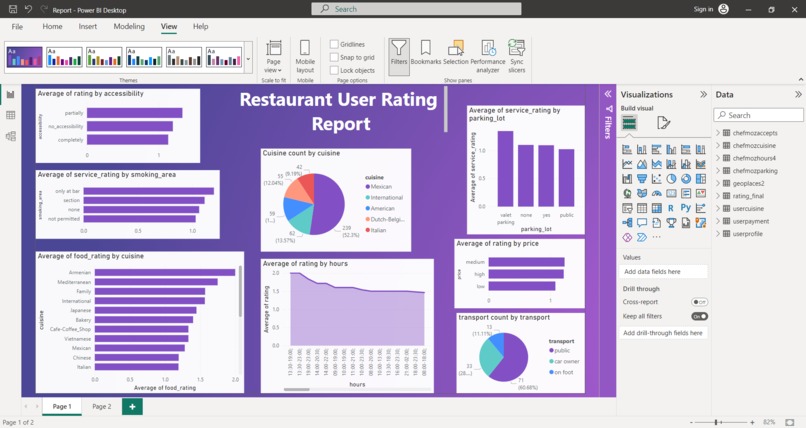Click the Save icon in title bar
Viewport: 806px width, 428px height.
13,9
